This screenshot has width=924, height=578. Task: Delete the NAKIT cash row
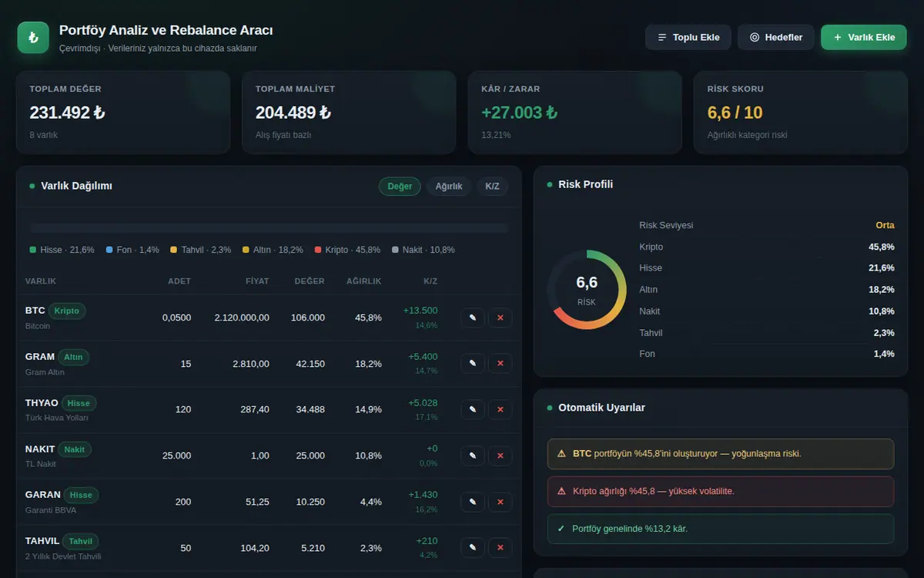500,456
